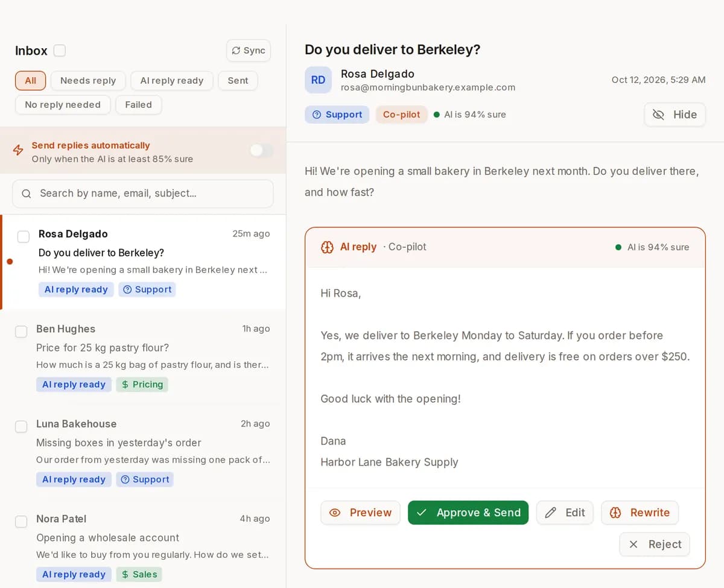The height and width of the screenshot is (588, 724).
Task: Click the search magnifier icon
Action: click(27, 194)
